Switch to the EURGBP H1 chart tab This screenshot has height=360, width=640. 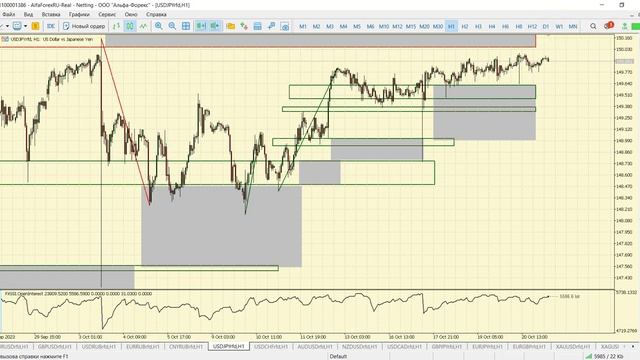529,347
